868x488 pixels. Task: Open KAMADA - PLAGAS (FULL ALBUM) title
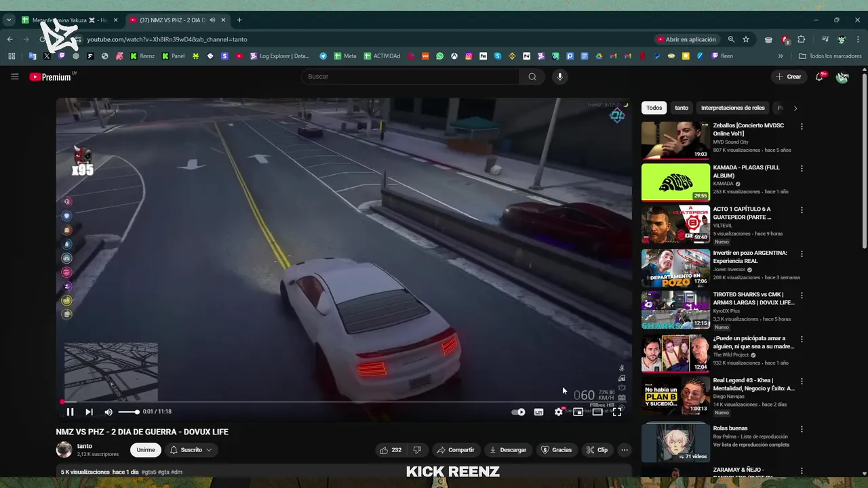(746, 171)
